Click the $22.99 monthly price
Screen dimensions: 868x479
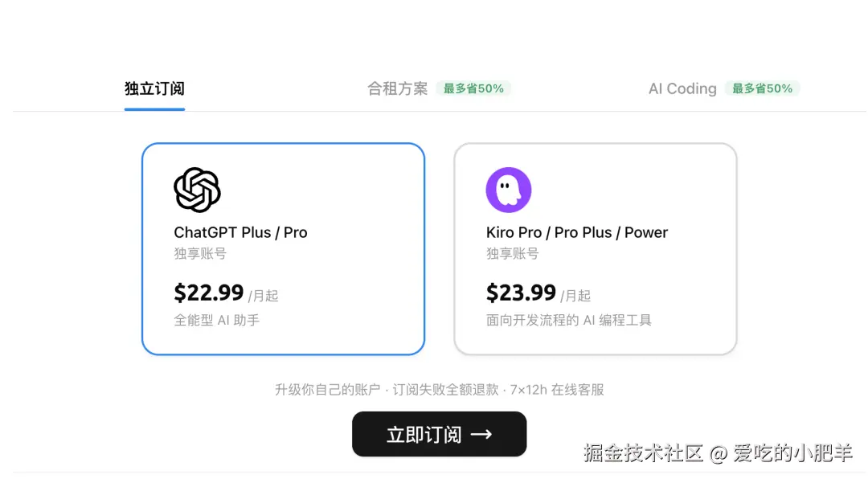pyautogui.click(x=209, y=293)
